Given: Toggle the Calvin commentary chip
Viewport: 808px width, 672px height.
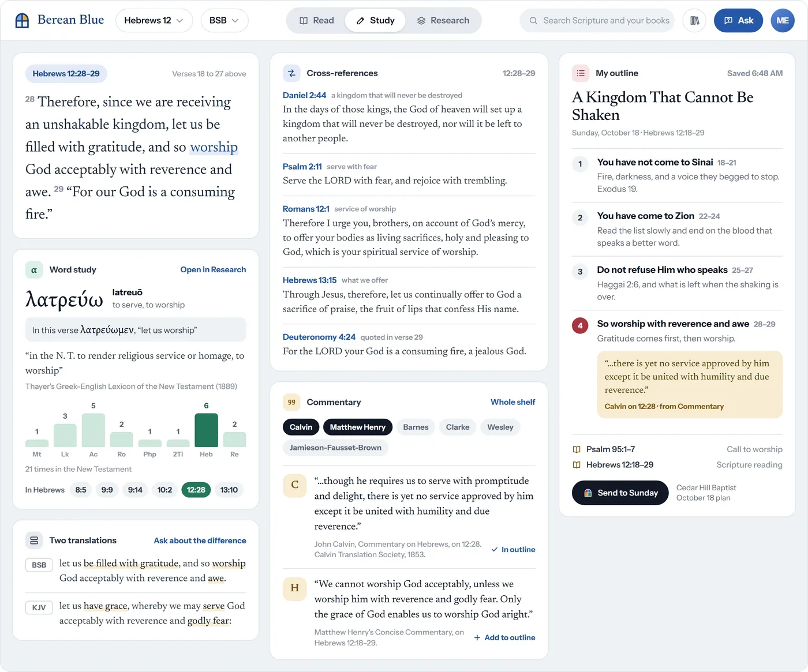Looking at the screenshot, I should tap(301, 427).
